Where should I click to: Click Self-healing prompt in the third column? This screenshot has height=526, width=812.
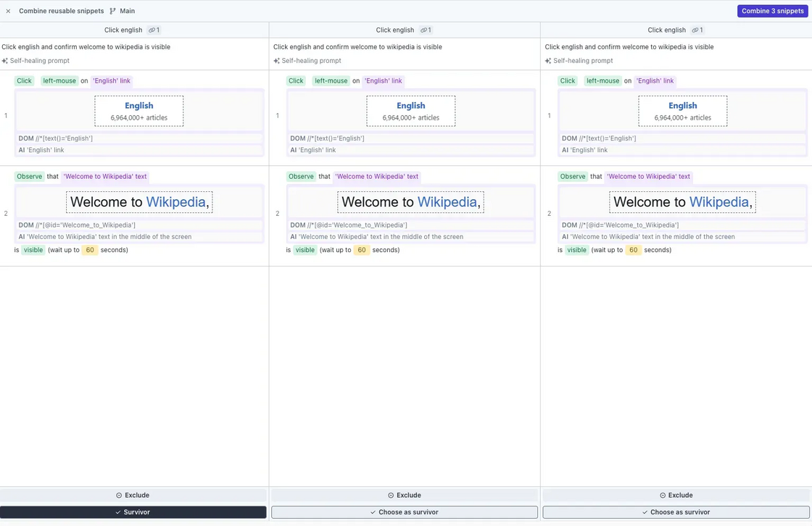point(583,61)
